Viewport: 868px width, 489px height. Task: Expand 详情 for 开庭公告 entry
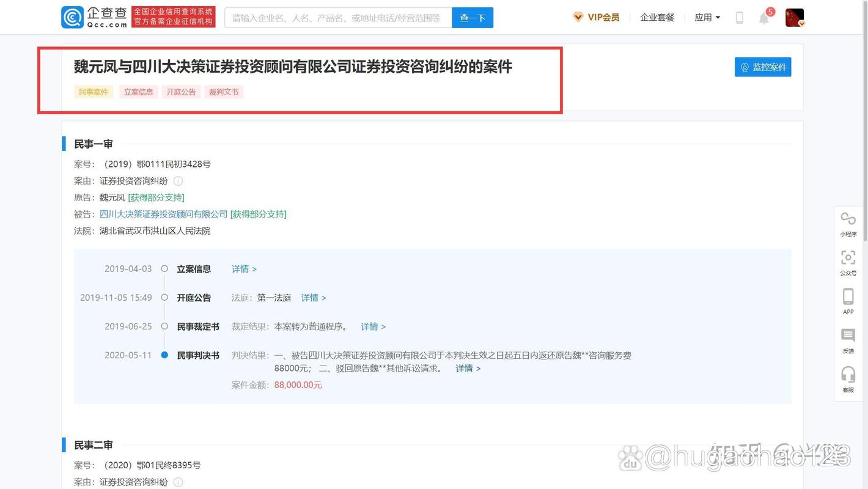(x=314, y=298)
